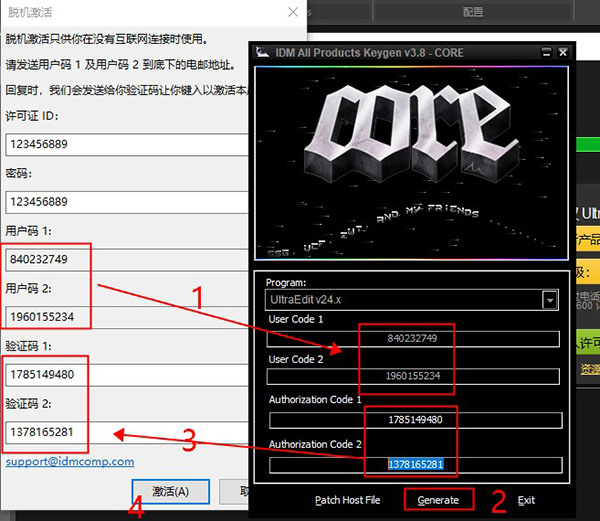Switch to the 配置 tab

473,12
